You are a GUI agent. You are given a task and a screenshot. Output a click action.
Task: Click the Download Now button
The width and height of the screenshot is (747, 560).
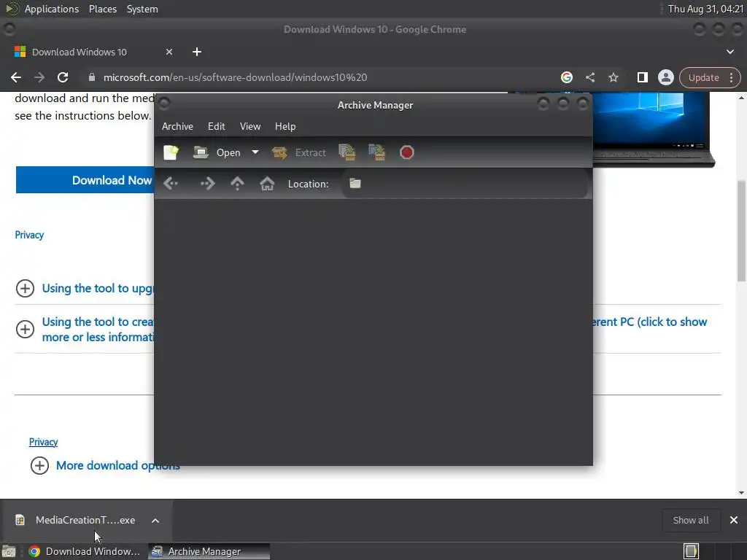pos(85,180)
